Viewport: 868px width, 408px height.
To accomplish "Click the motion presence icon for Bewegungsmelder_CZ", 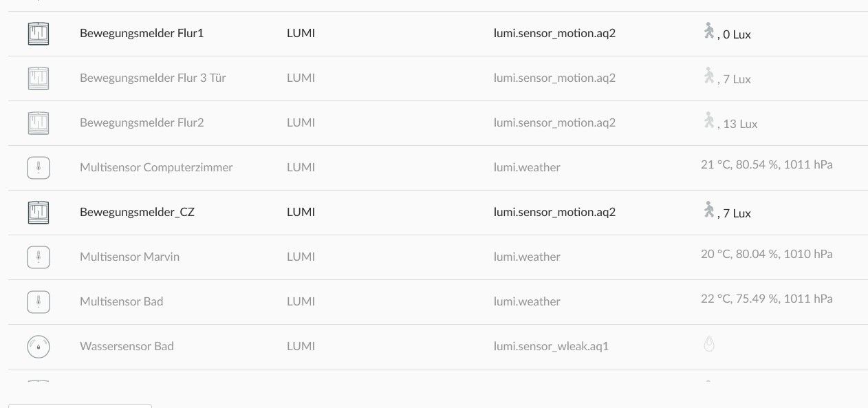I will (x=709, y=210).
